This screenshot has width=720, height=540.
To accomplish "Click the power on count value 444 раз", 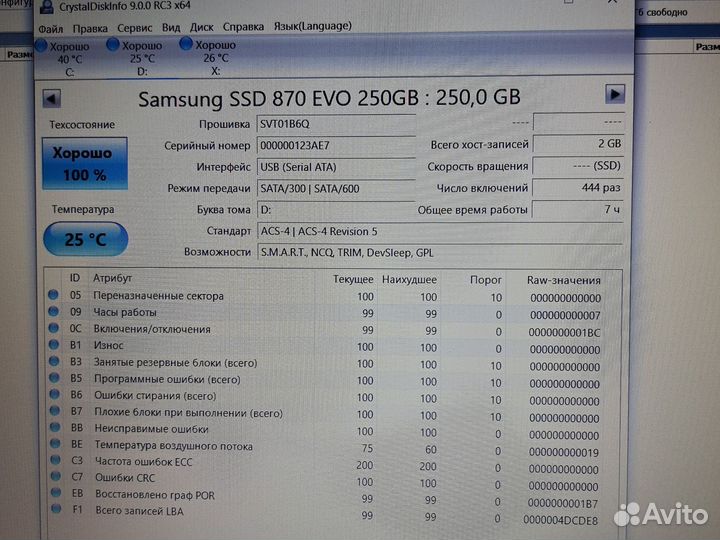I will click(578, 187).
